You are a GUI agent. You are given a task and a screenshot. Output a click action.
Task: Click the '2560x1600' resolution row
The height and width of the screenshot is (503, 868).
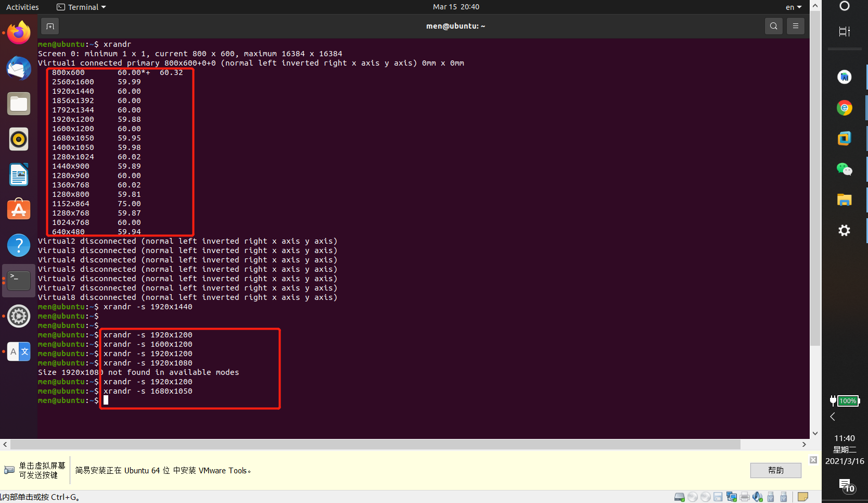(x=96, y=82)
